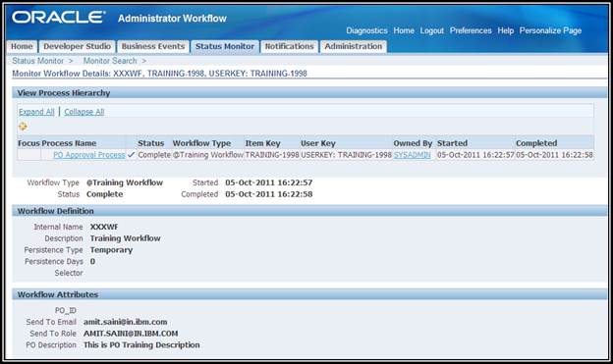
Task: Click the Monitor Workflow Details page title
Action: coord(159,74)
